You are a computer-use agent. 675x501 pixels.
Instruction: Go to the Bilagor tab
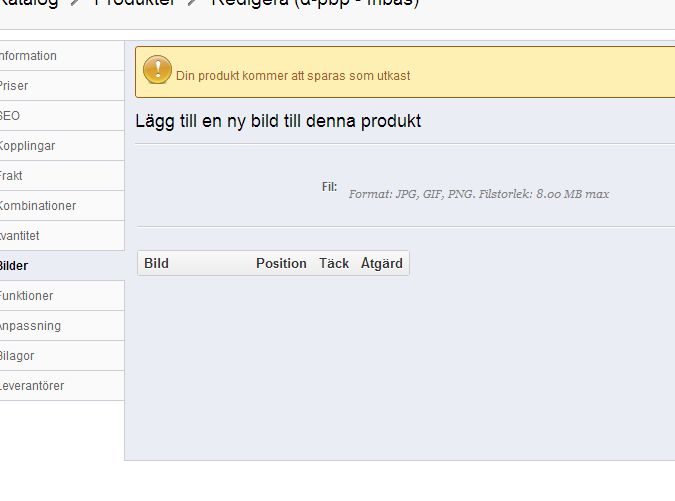pyautogui.click(x=17, y=356)
